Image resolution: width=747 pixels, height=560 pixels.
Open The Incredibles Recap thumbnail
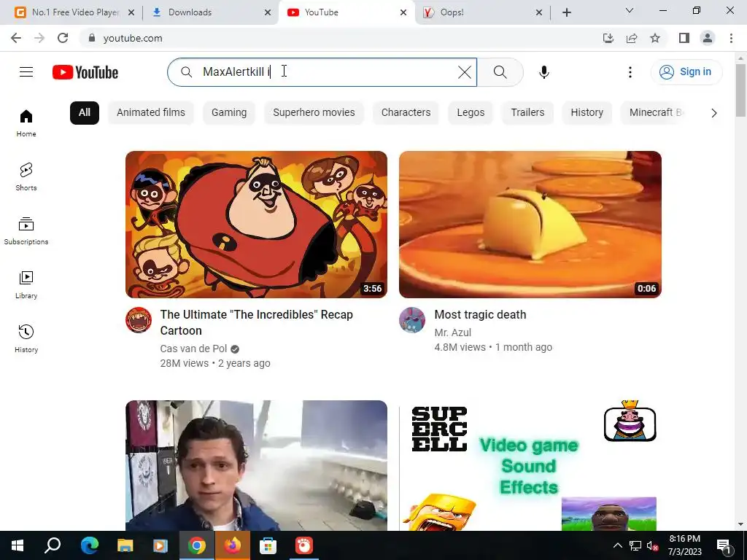(256, 225)
